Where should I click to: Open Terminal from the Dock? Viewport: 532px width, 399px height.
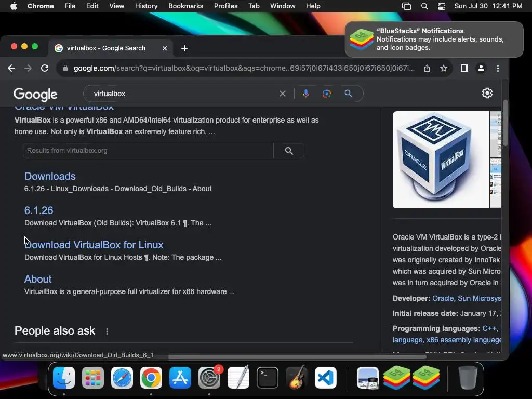pos(268,378)
